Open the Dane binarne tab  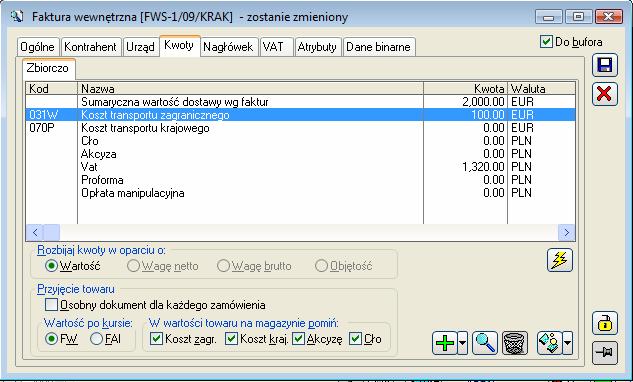[378, 47]
